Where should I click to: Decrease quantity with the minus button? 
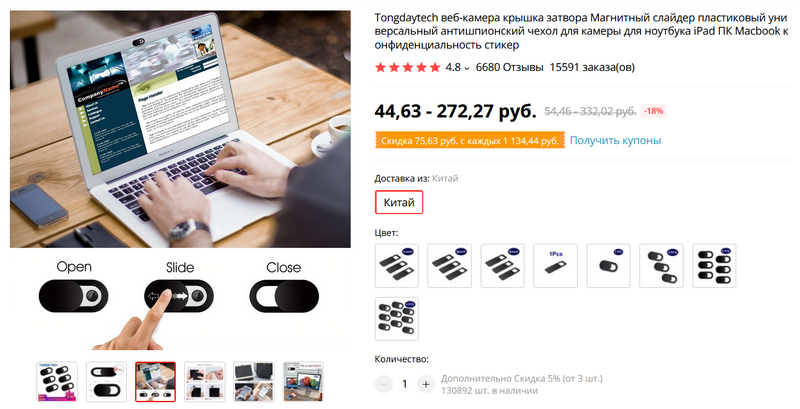384,384
